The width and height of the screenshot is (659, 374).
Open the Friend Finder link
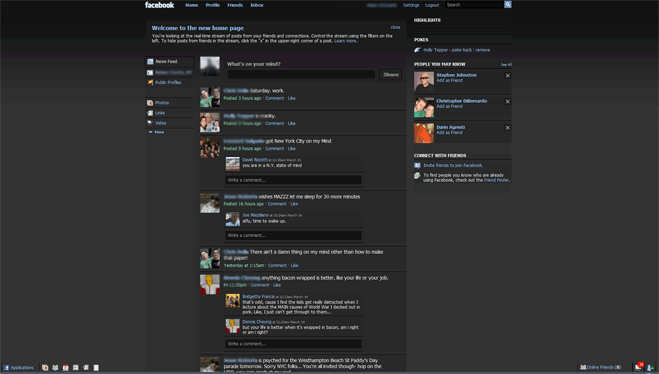coord(496,180)
